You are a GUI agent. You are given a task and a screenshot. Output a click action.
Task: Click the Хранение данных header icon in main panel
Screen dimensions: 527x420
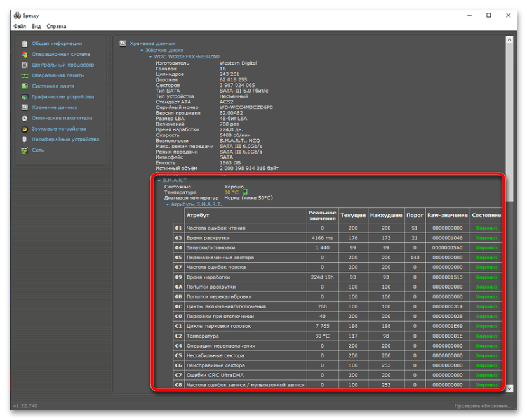tap(123, 43)
